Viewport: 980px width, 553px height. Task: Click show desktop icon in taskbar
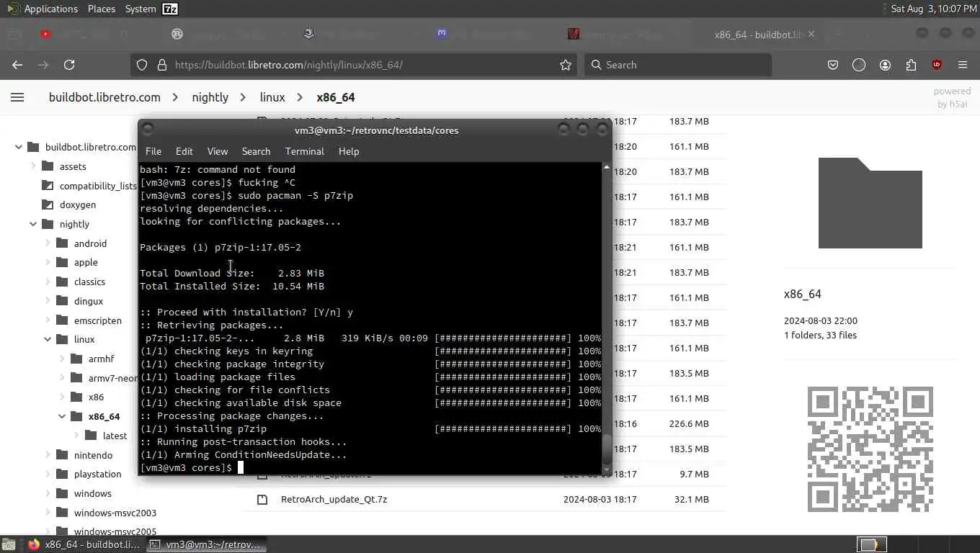pos(9,544)
